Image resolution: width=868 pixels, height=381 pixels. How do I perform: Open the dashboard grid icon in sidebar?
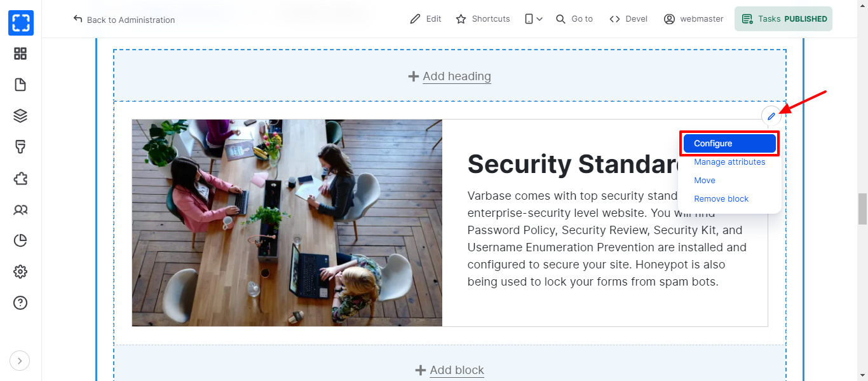20,54
